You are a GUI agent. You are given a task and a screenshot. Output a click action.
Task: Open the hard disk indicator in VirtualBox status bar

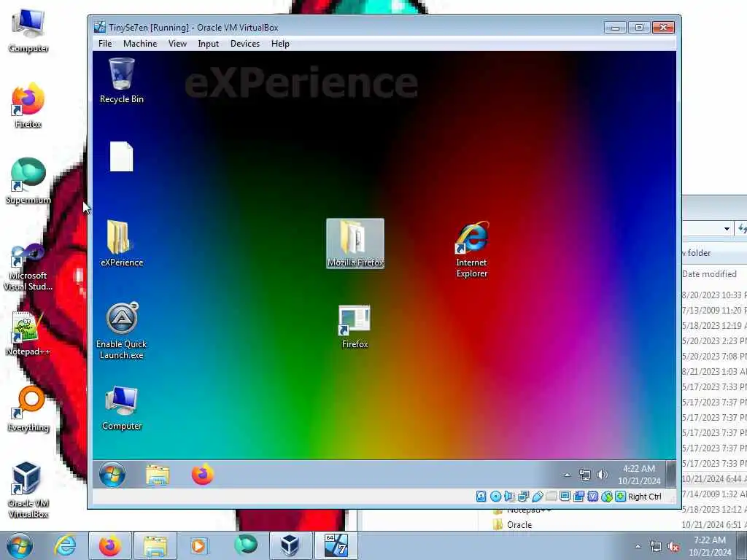(x=481, y=497)
